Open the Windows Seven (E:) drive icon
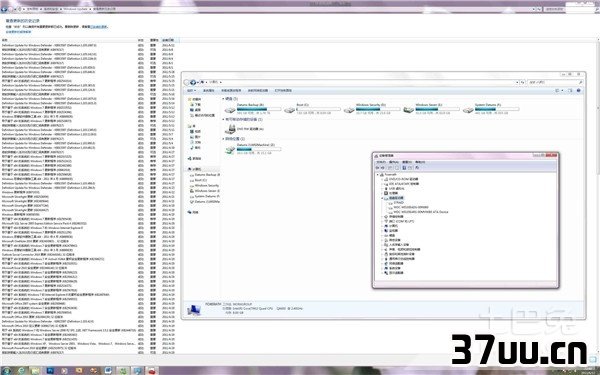 pos(409,110)
